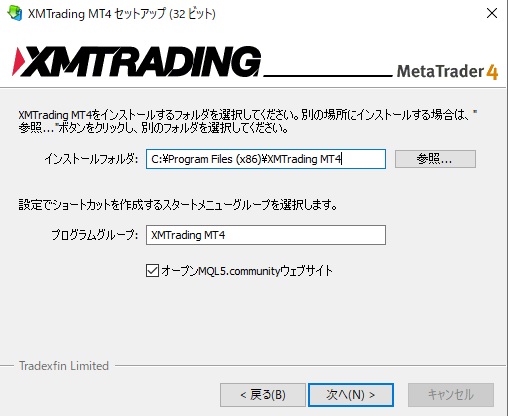508x416 pixels.
Task: Click into the プログラムグループ text field
Action: 266,235
